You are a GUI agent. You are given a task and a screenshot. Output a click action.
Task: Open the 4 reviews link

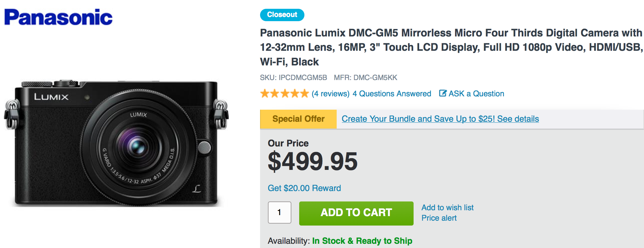coord(330,94)
